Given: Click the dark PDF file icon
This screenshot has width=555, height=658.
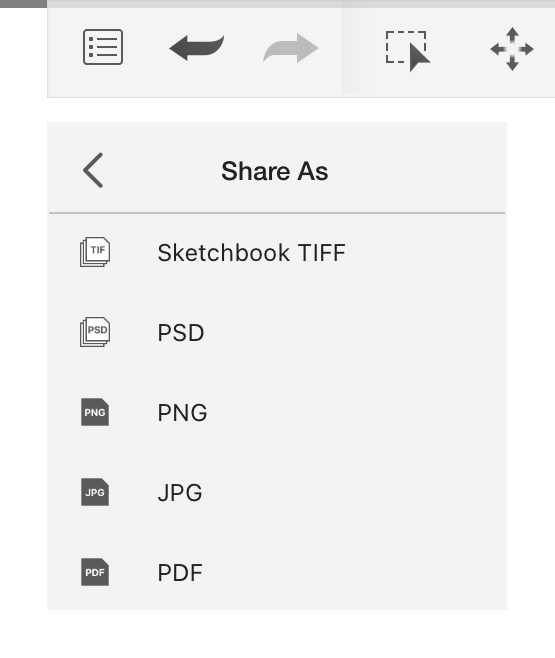Looking at the screenshot, I should (95, 572).
